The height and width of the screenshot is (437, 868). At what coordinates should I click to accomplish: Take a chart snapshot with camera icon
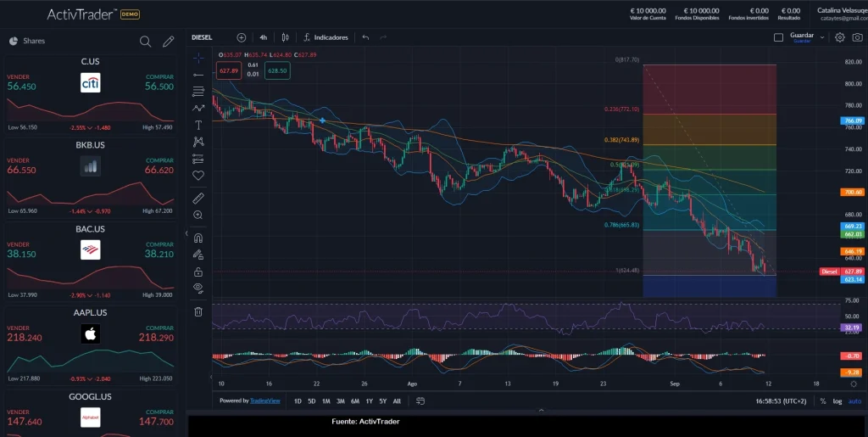pos(857,37)
